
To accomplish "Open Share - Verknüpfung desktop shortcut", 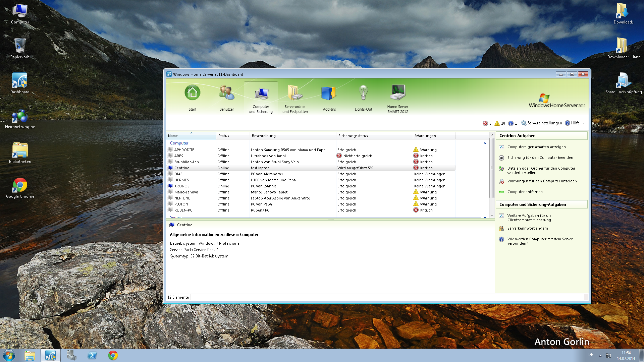I will [x=624, y=83].
